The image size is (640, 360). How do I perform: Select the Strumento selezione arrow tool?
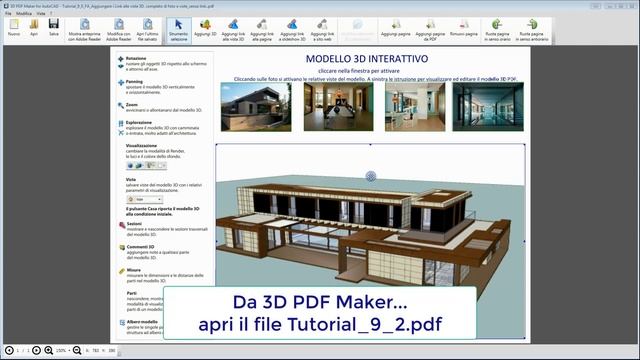pos(179,30)
